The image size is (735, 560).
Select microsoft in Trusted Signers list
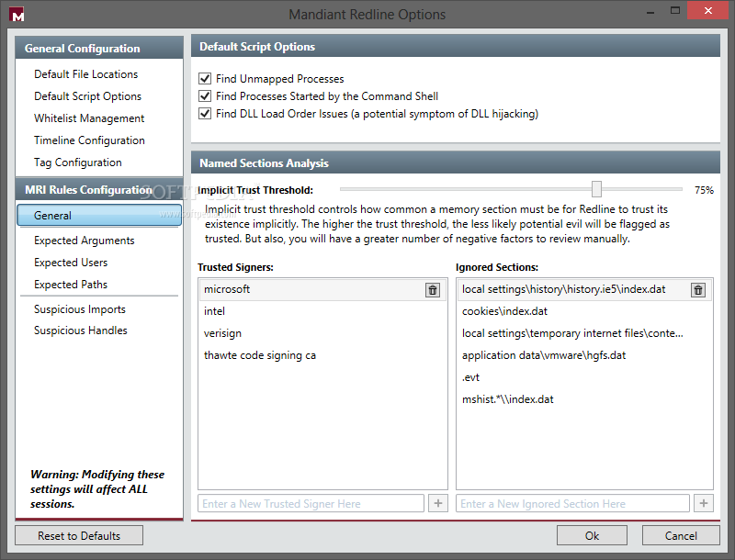coord(322,289)
